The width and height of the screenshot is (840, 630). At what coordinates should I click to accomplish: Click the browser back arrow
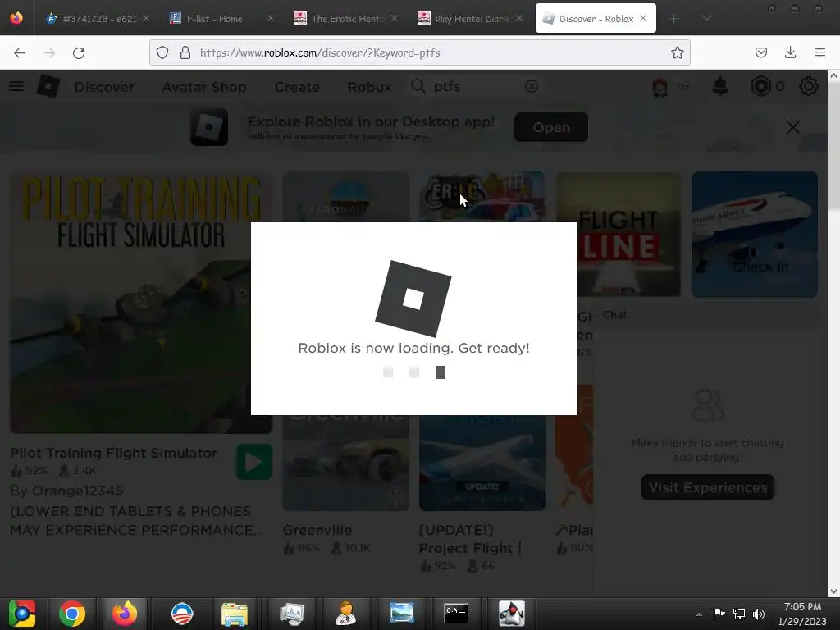[20, 52]
